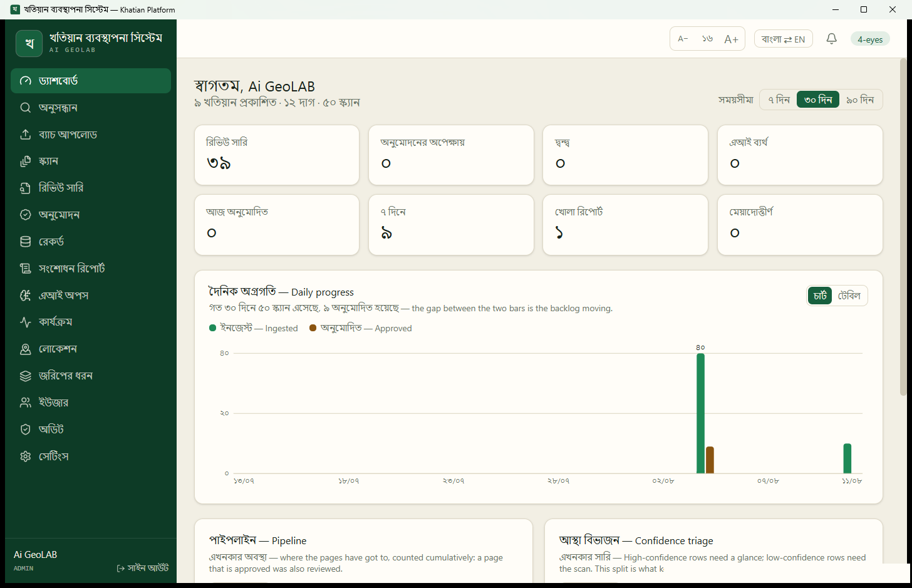912x588 pixels.
Task: Decrease font size with A− button
Action: coord(683,39)
